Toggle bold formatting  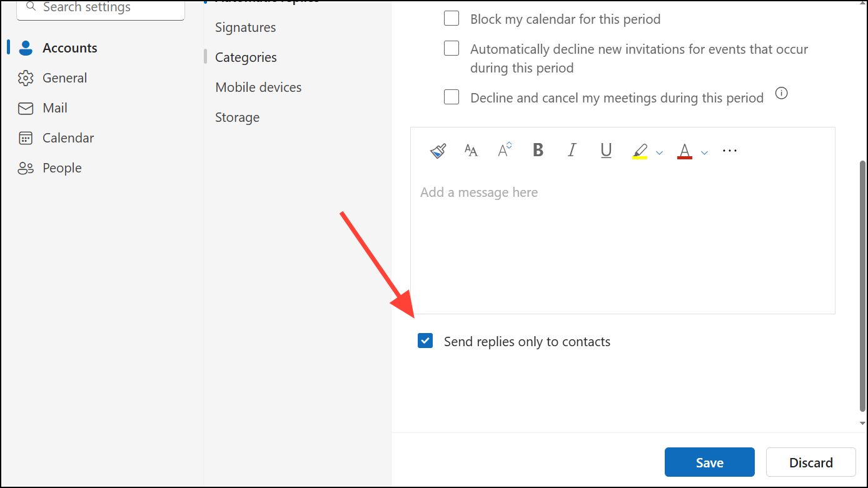538,151
